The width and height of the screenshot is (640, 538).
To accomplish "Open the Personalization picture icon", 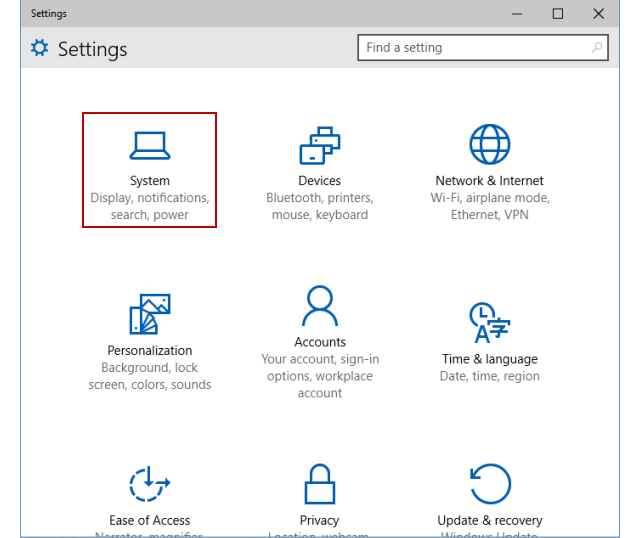I will (x=150, y=314).
